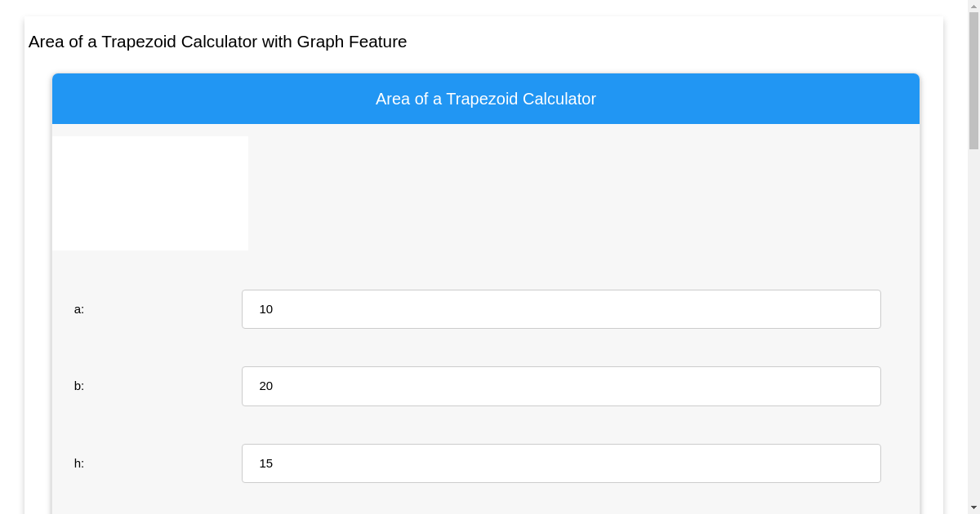The height and width of the screenshot is (514, 980).
Task: Click the input field labeled h
Action: 561,463
